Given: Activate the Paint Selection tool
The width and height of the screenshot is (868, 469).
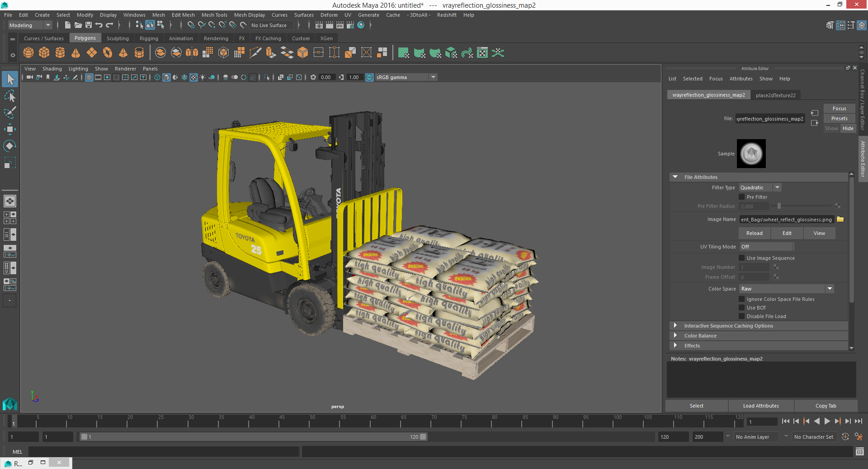Looking at the screenshot, I should coord(10,113).
